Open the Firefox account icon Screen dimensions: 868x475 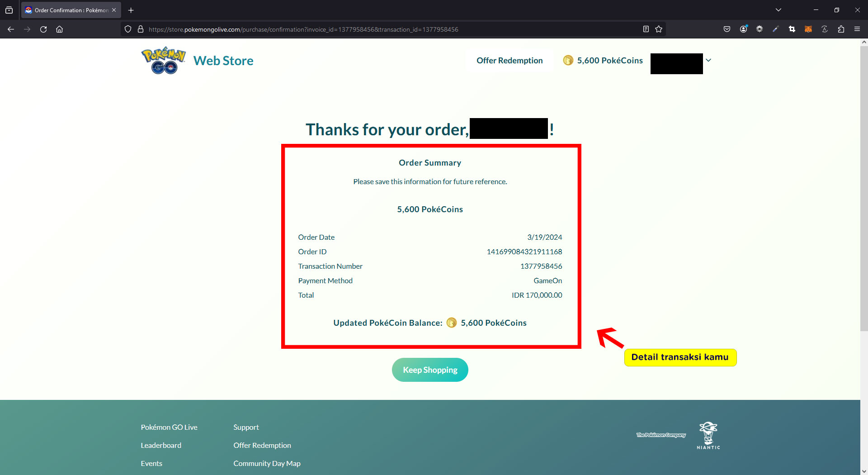[x=743, y=29]
